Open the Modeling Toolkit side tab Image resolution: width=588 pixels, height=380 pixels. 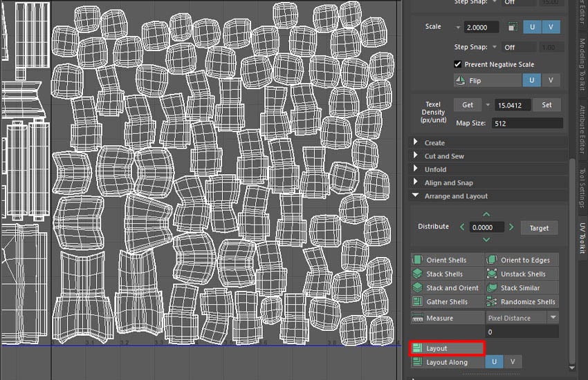click(581, 66)
